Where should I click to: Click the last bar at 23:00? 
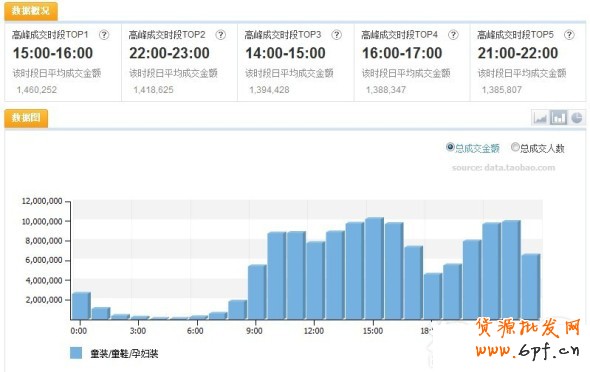point(531,287)
